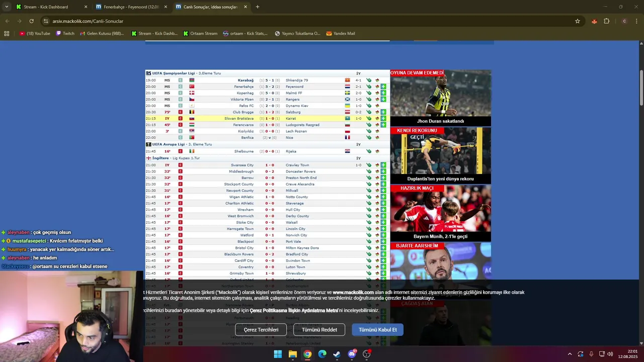644x362 pixels.
Task: Open the Twitch bookmark
Action: click(x=65, y=34)
